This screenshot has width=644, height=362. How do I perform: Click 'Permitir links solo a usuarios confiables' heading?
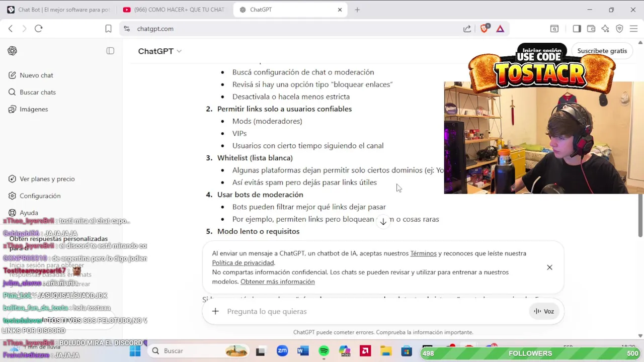284,109
